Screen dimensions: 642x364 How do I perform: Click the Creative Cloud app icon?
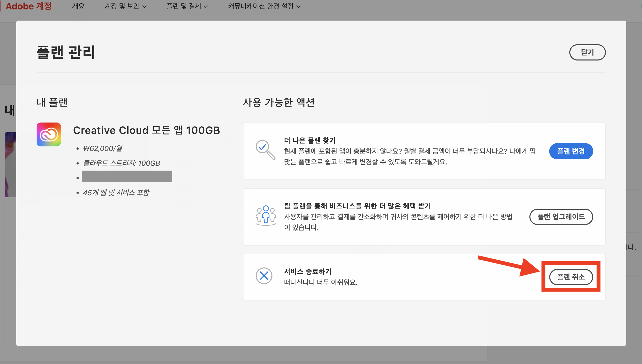click(49, 134)
